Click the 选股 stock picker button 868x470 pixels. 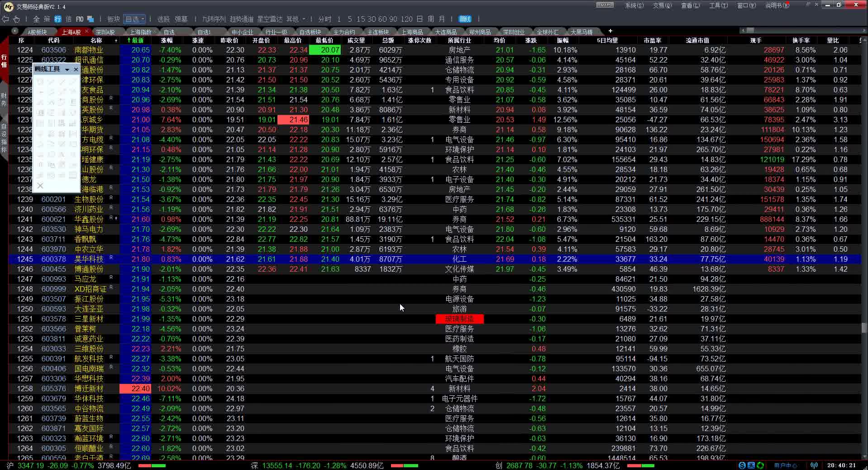click(163, 19)
